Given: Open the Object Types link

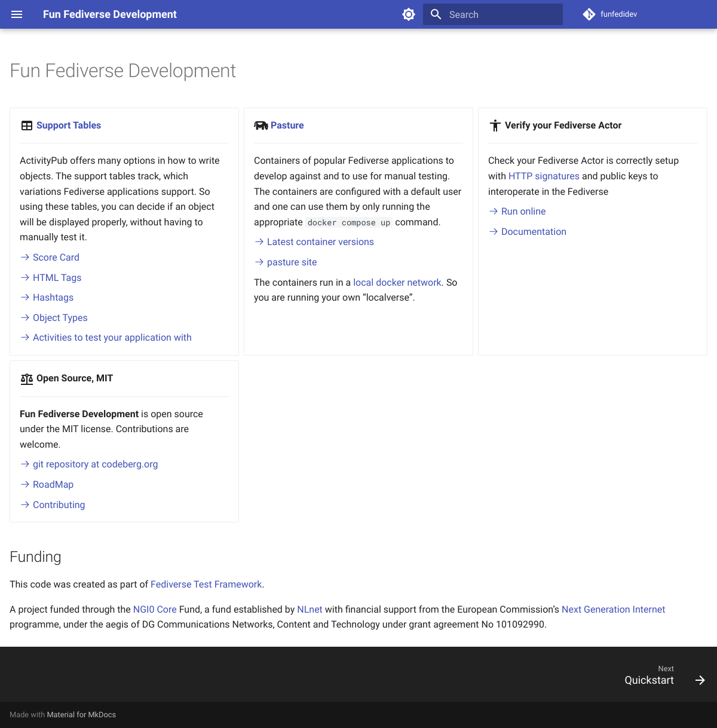Looking at the screenshot, I should click(x=60, y=318).
